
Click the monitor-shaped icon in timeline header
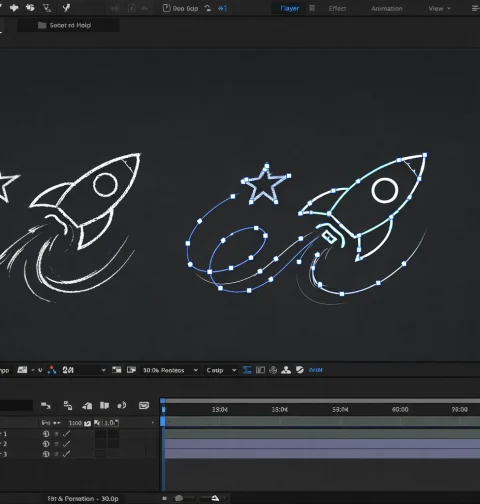[144, 405]
